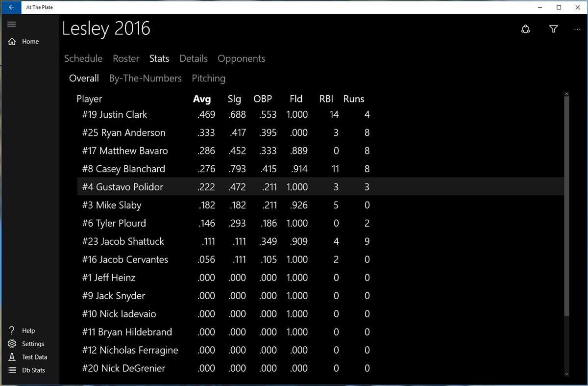Image resolution: width=588 pixels, height=386 pixels.
Task: Open the share icon in the title bar
Action: point(526,29)
